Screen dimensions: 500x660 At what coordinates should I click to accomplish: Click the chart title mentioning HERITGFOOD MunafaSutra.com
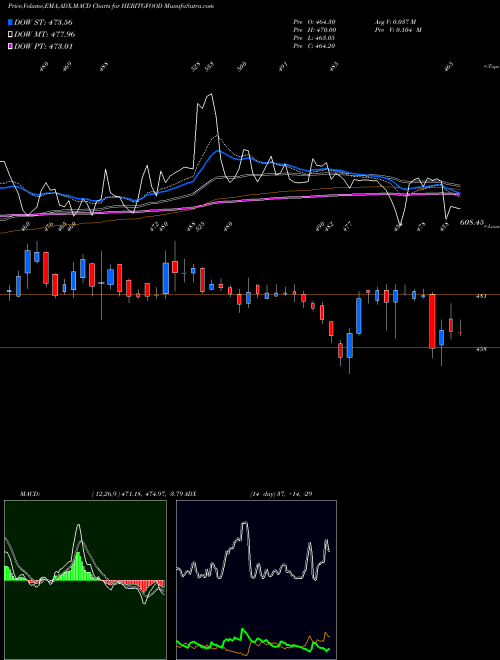111,6
